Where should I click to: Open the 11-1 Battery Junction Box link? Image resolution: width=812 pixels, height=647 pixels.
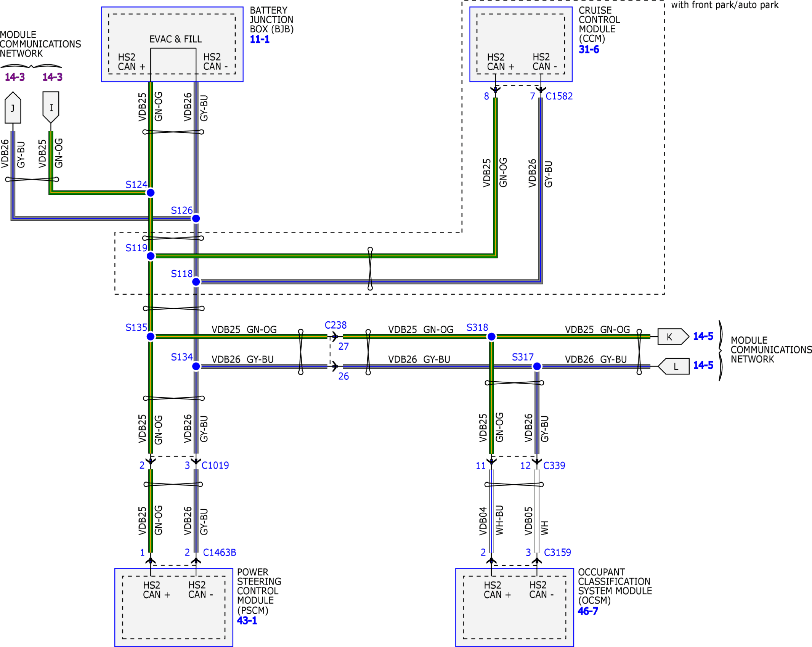(260, 39)
